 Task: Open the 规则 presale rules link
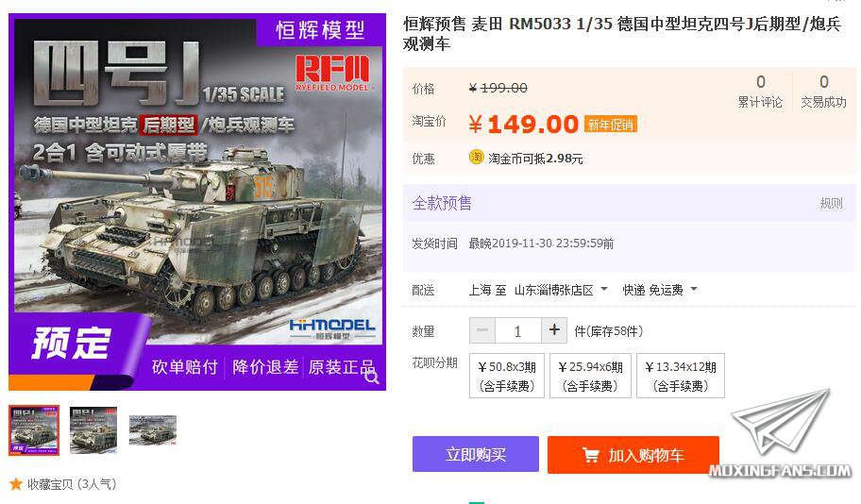[831, 203]
